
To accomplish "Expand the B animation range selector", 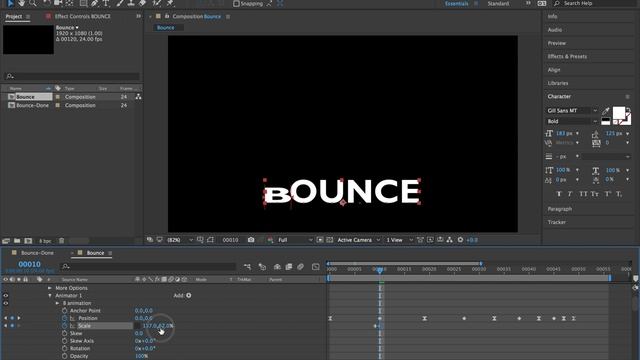I will (x=58, y=303).
